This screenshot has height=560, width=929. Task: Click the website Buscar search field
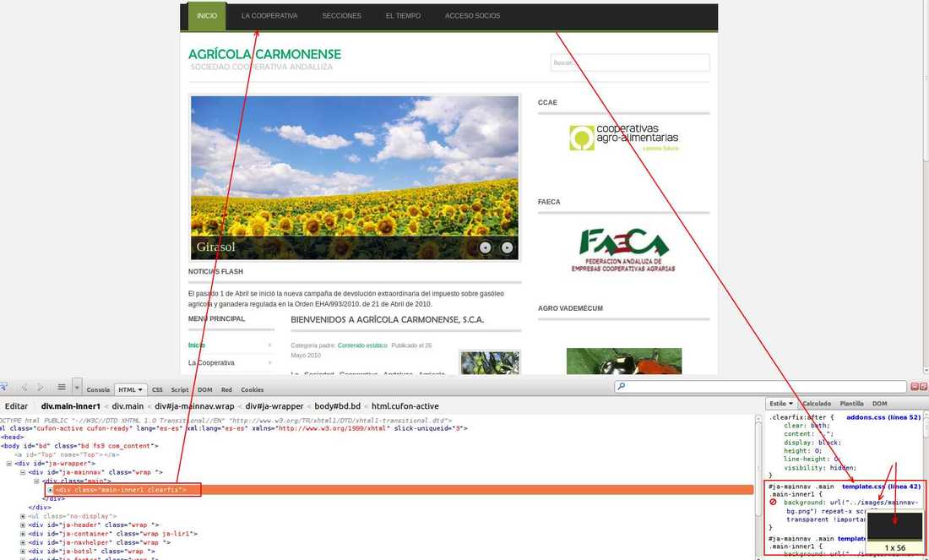pos(630,63)
